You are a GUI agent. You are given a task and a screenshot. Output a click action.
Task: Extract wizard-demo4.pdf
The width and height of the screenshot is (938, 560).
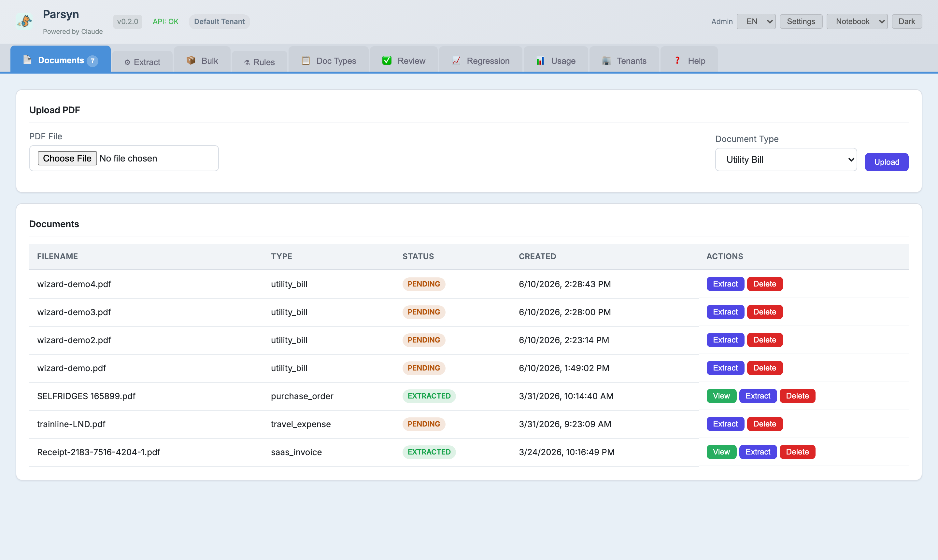tap(725, 284)
